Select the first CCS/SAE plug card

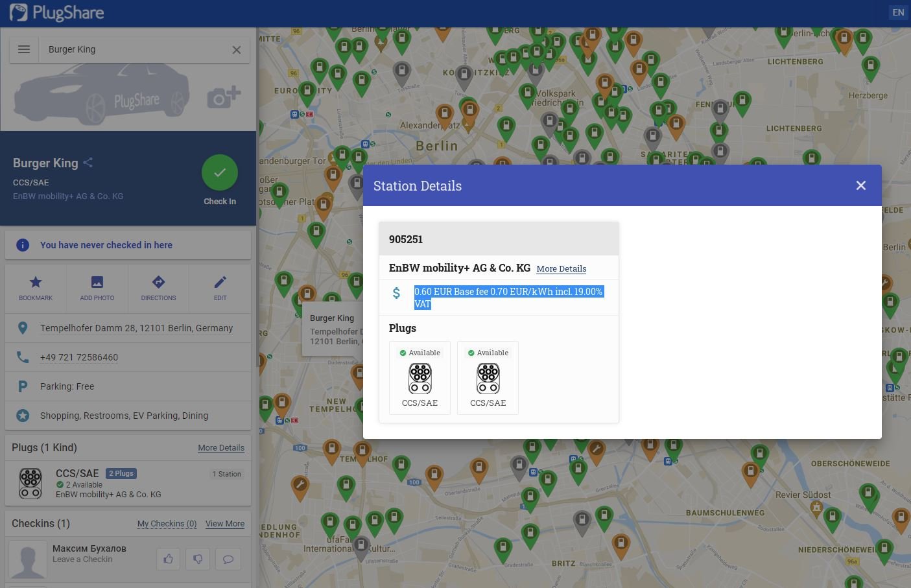420,378
